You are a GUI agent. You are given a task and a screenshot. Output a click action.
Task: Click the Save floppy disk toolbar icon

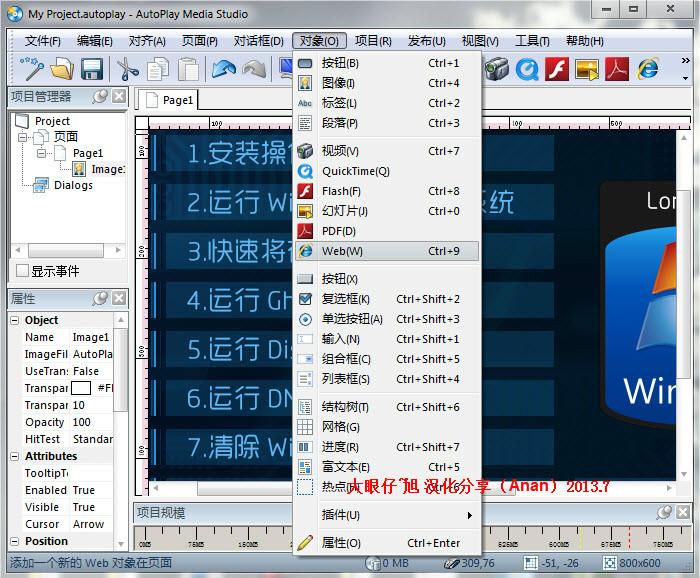(x=92, y=69)
